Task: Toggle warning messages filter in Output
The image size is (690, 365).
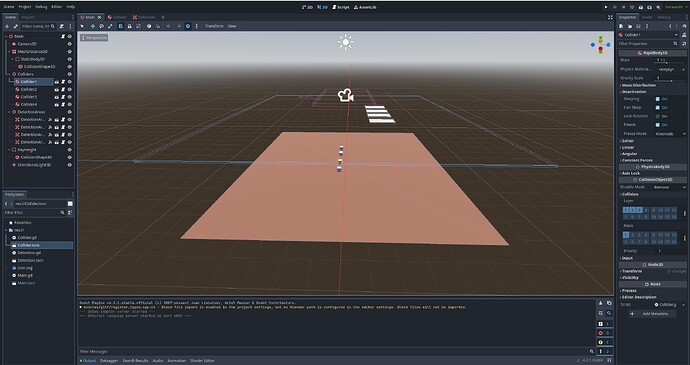Action: coord(604,342)
